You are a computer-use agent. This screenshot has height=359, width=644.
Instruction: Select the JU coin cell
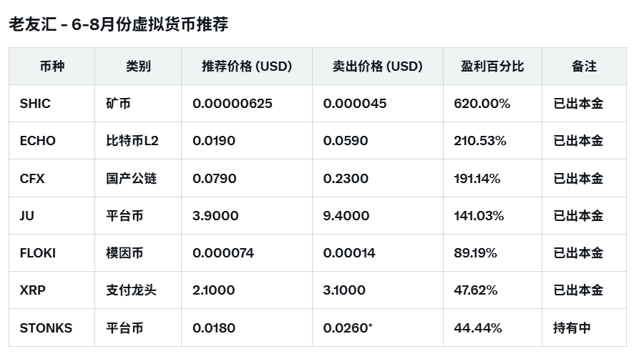[27, 215]
